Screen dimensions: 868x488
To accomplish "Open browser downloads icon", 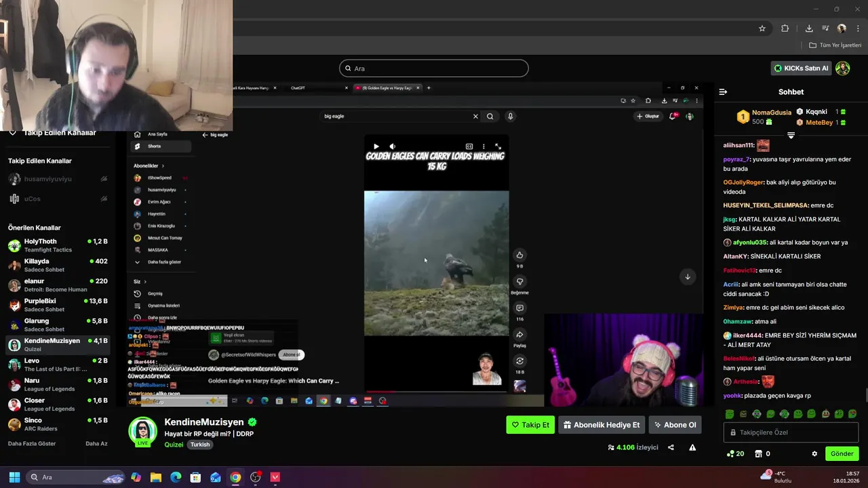I will tap(809, 28).
